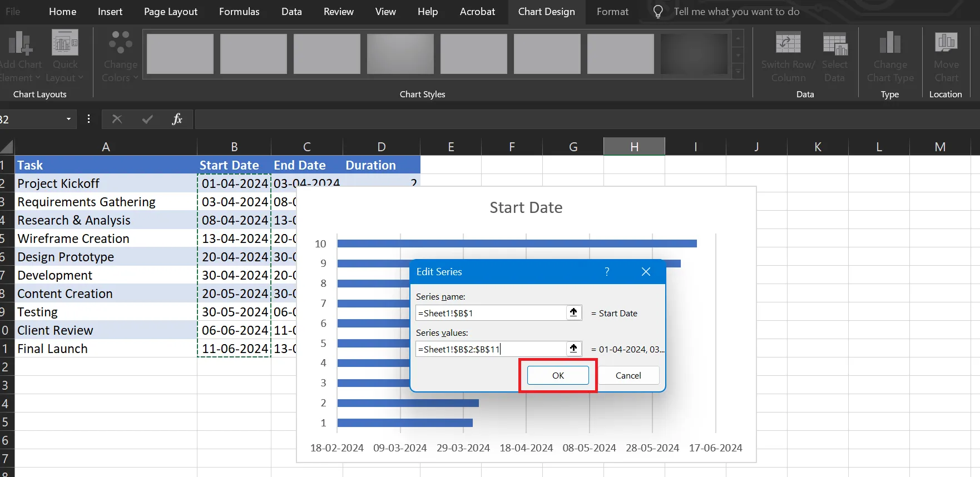Click Cancel in Edit Series dialog
Viewport: 980px width, 477px height.
tap(628, 375)
